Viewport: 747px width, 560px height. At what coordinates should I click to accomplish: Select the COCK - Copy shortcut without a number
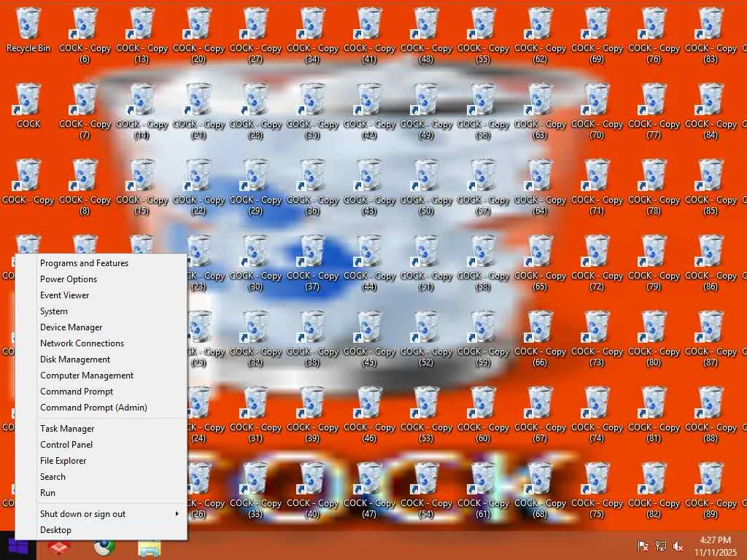pos(28,182)
